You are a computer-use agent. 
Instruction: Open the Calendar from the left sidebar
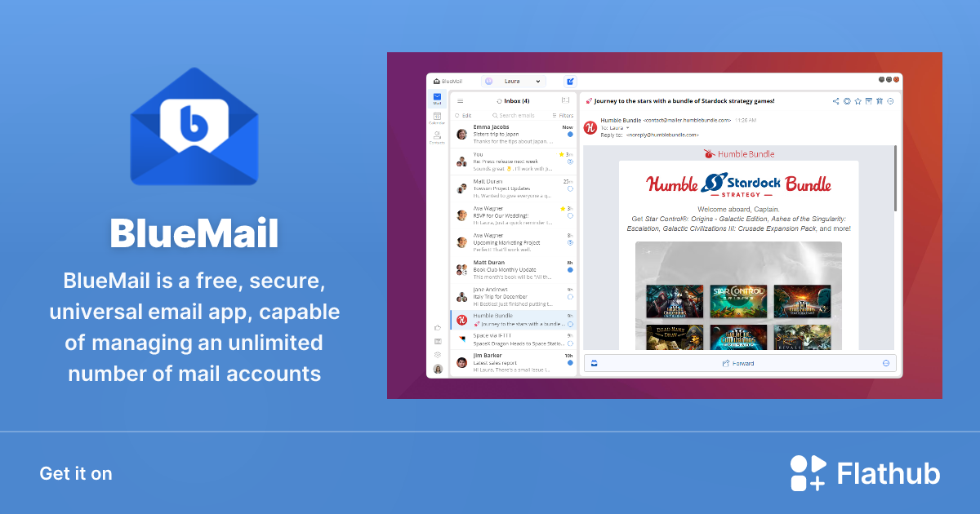[438, 117]
